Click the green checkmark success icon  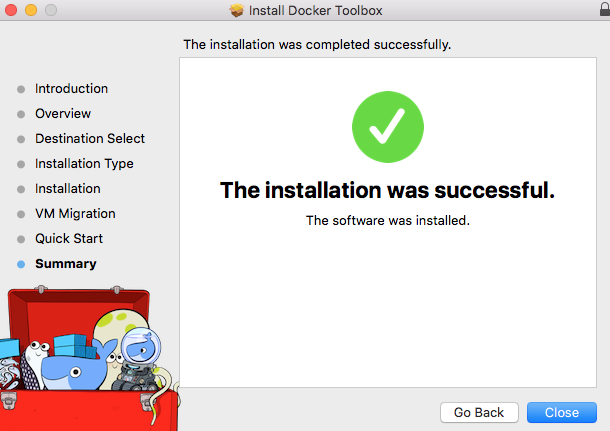pos(388,129)
